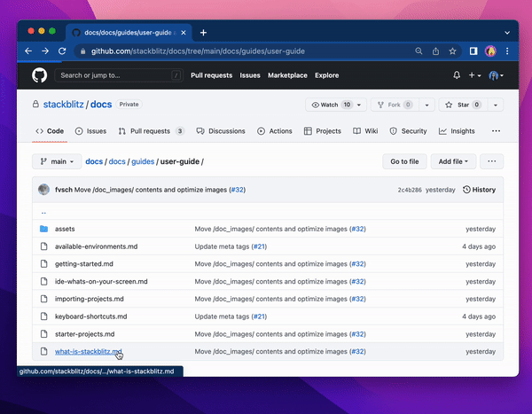This screenshot has width=532, height=414.
Task: Toggle the Chrome side panel
Action: pyautogui.click(x=473, y=51)
